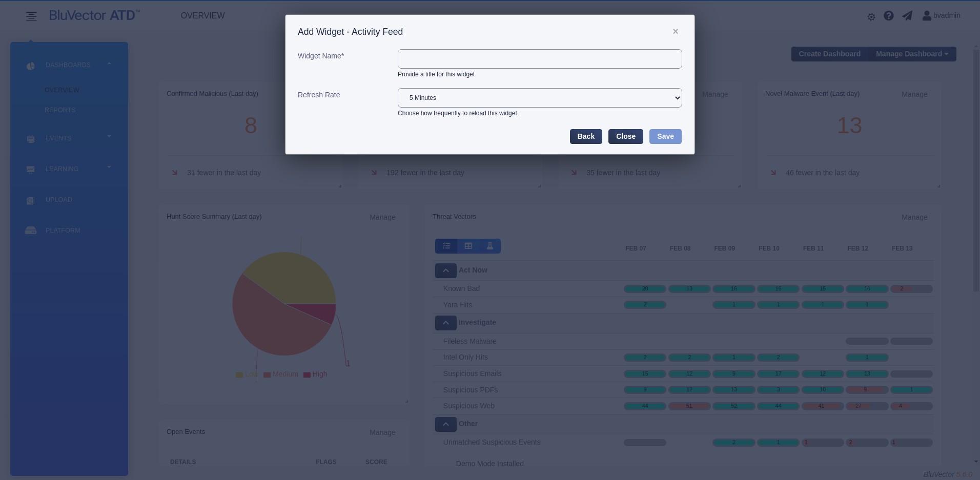Select the list view icon in Threat Vectors

(446, 246)
